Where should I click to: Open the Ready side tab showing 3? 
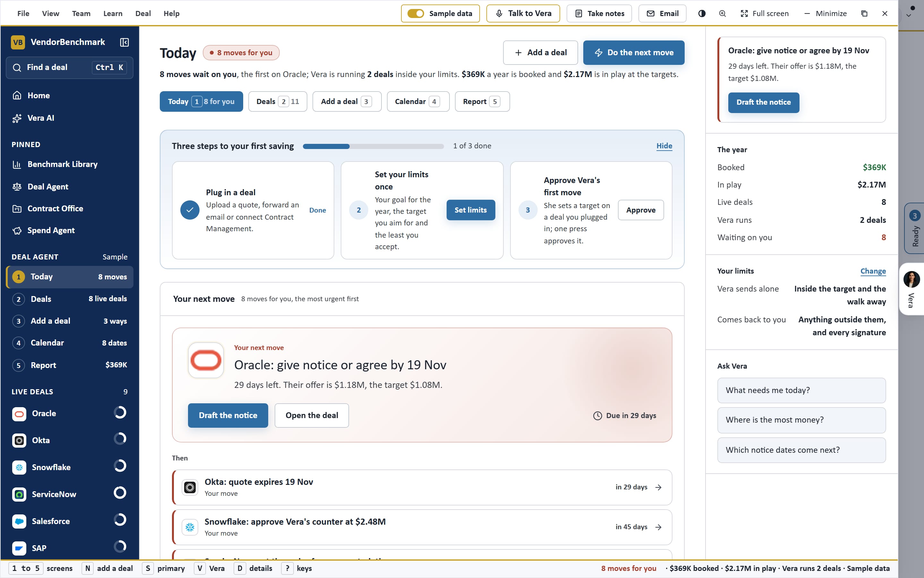point(914,228)
